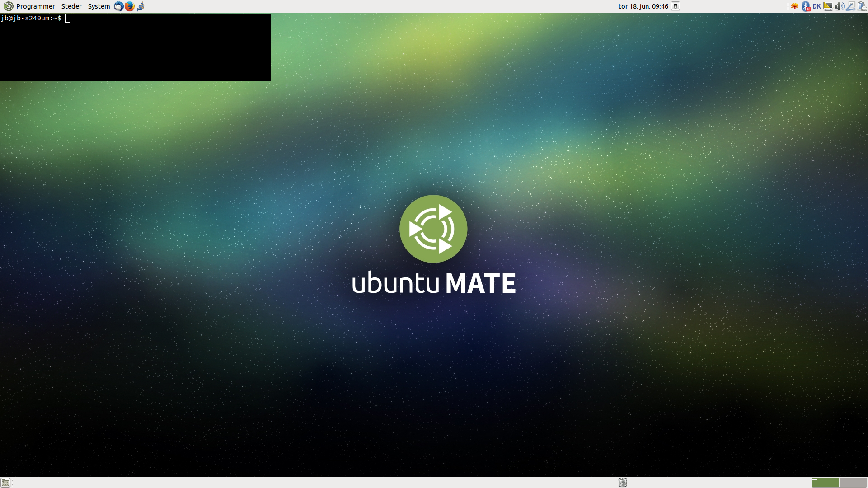Open the battery power indicator
868x488 pixels.
point(862,6)
